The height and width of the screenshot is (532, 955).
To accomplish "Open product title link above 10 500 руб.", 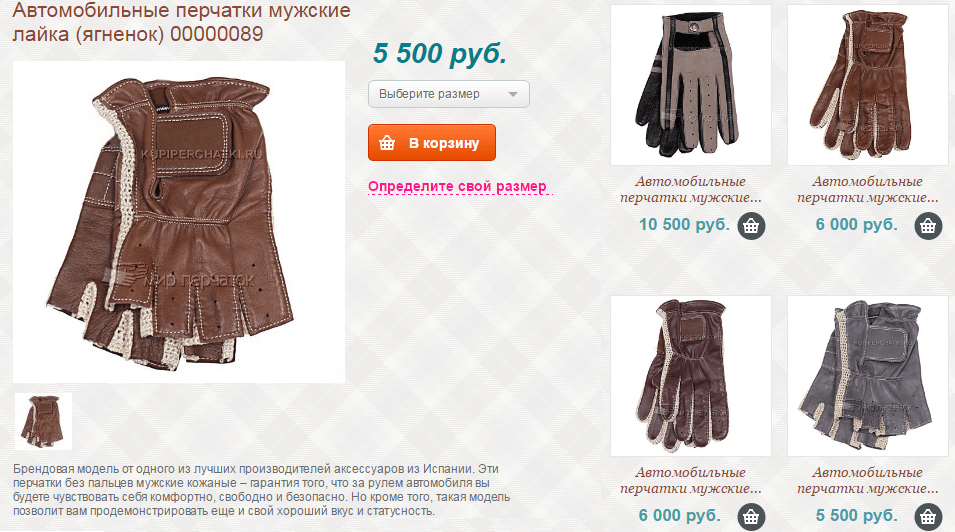I will point(691,190).
